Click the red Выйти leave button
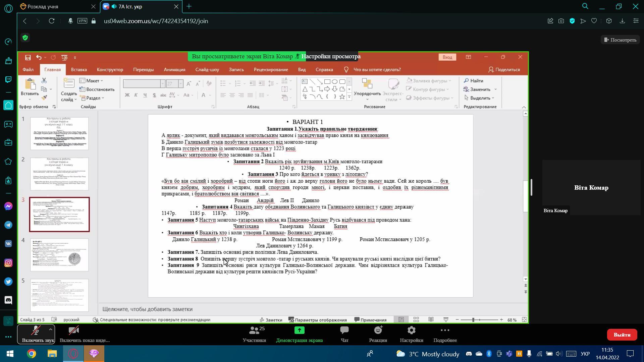This screenshot has width=644, height=362. (622, 335)
